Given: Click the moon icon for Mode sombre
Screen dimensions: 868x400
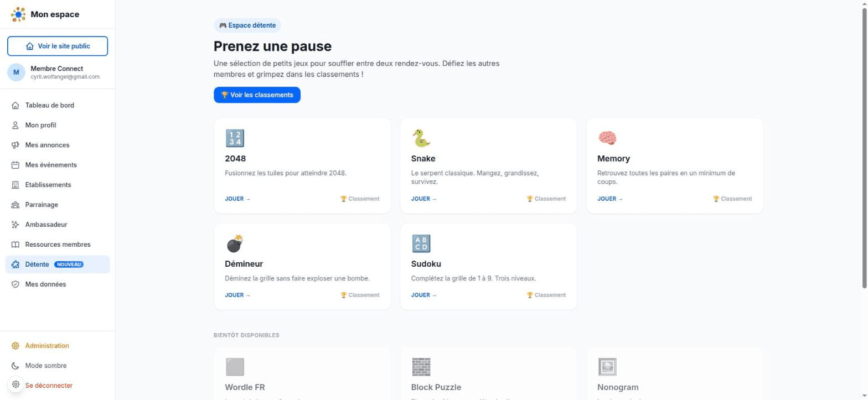Looking at the screenshot, I should point(15,366).
